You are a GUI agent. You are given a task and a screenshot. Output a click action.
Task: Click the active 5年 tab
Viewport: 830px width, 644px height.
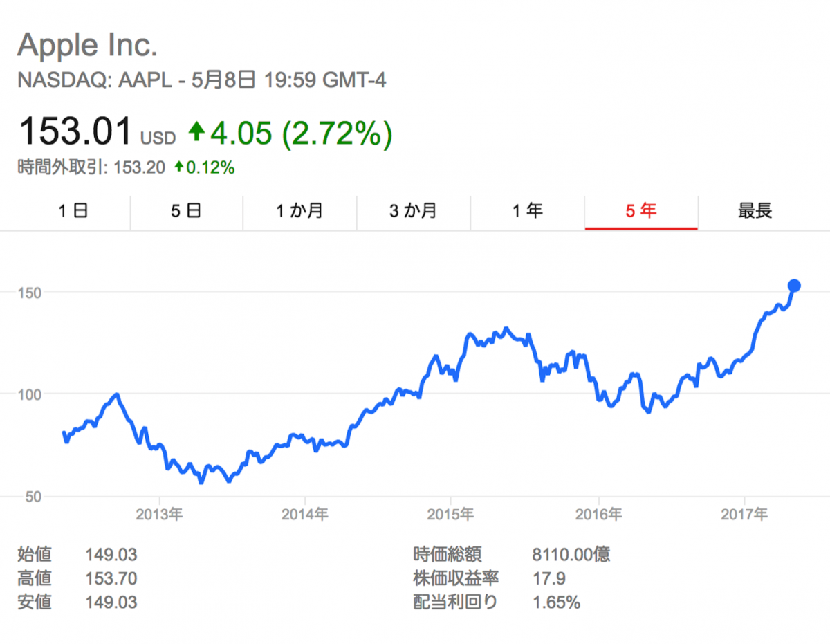pos(641,211)
